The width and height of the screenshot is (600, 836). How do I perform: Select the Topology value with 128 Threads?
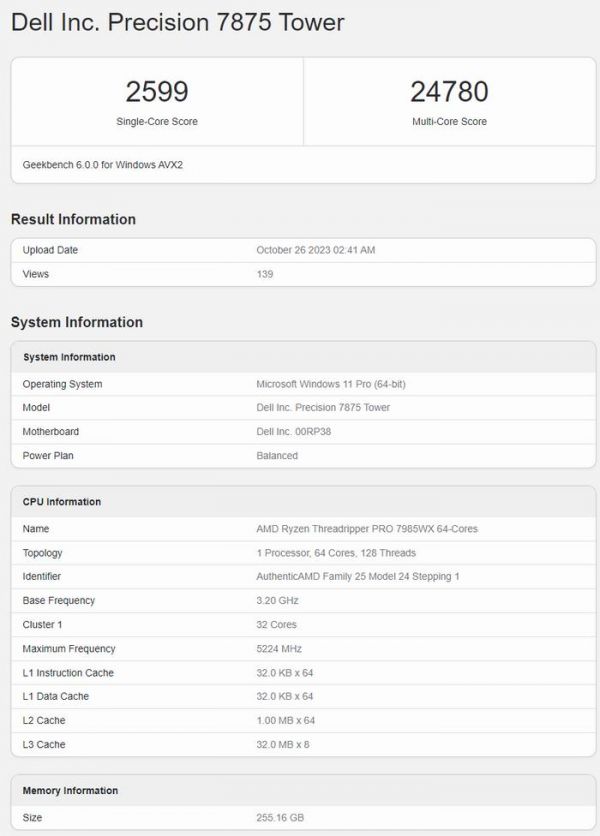(336, 553)
